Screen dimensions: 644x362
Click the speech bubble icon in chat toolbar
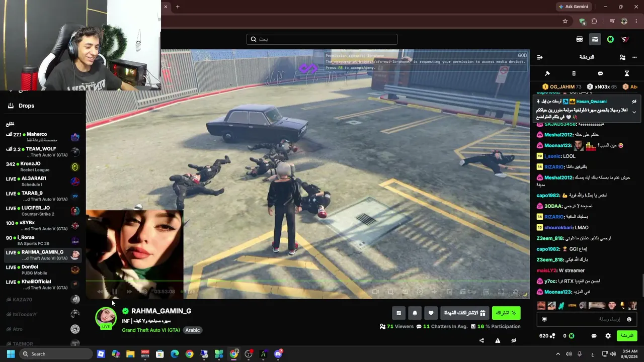[x=600, y=73]
